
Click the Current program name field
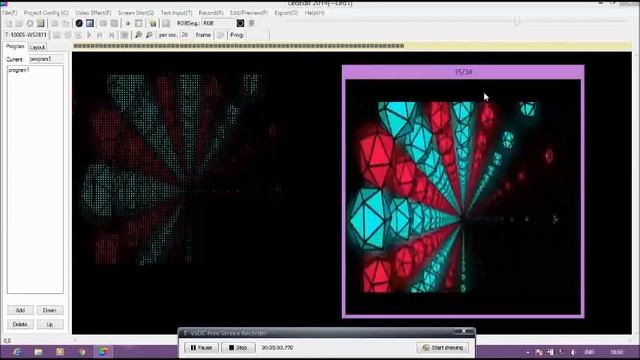(x=46, y=59)
